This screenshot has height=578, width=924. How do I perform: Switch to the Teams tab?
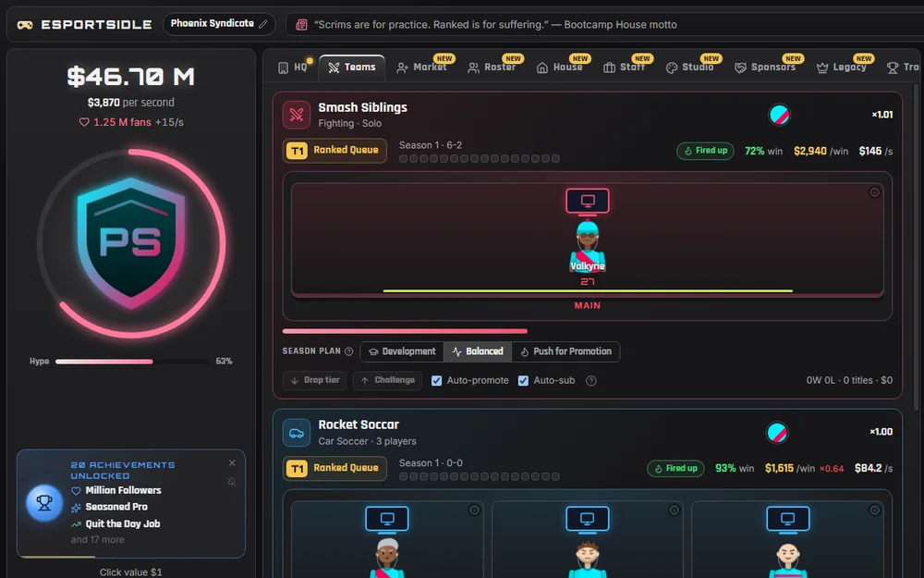352,68
